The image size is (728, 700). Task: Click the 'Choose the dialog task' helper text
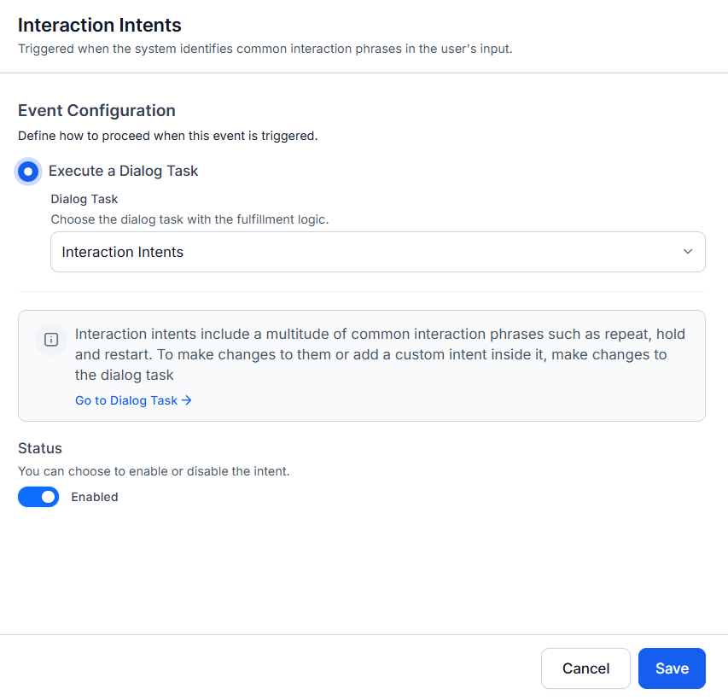pyautogui.click(x=189, y=219)
